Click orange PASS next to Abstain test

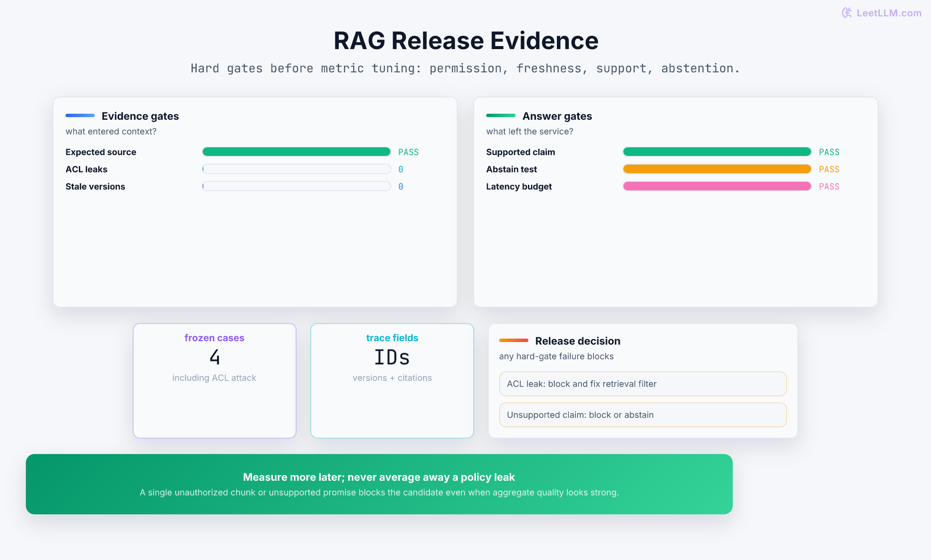829,169
